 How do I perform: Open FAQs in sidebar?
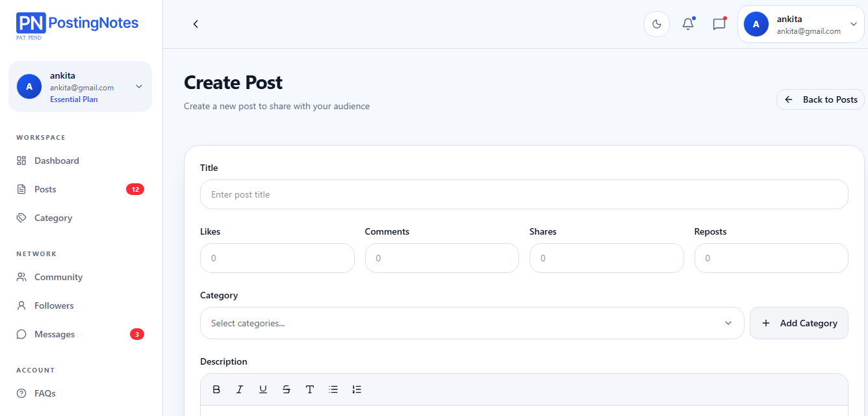tap(81, 393)
